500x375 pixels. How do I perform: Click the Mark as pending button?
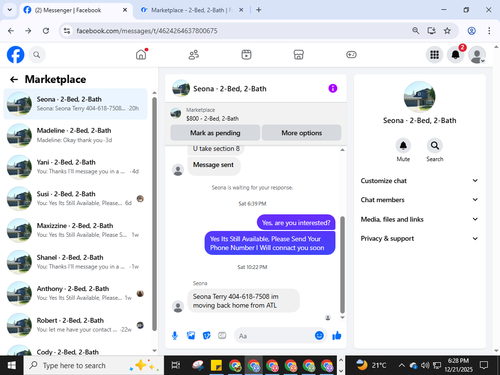[x=215, y=133]
